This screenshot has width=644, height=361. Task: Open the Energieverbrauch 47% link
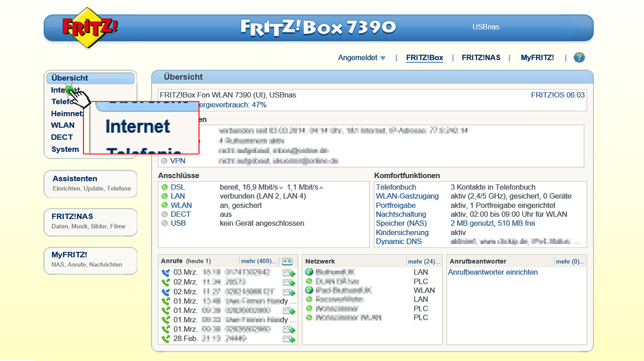coord(233,105)
